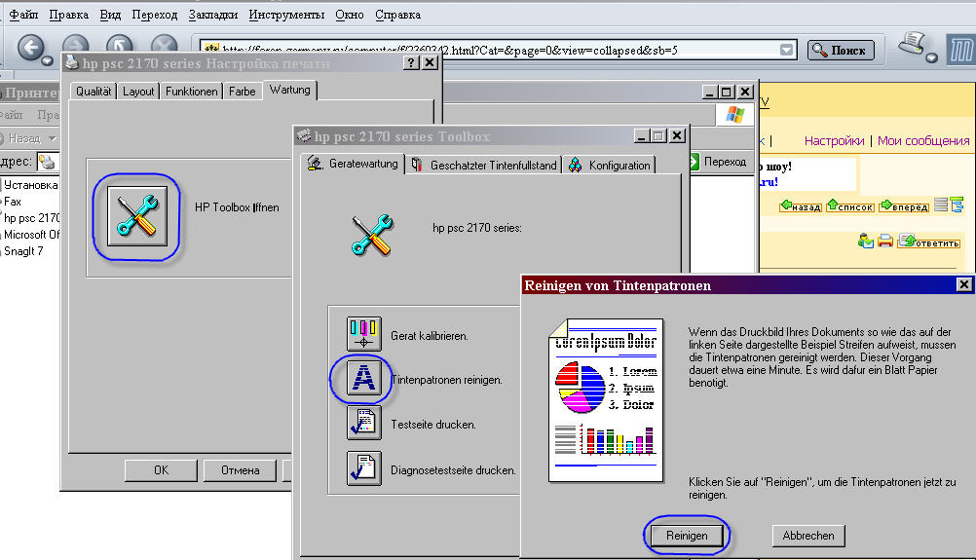Open the Назад dropdown arrow in Printers window
The image size is (976, 560).
(53, 138)
